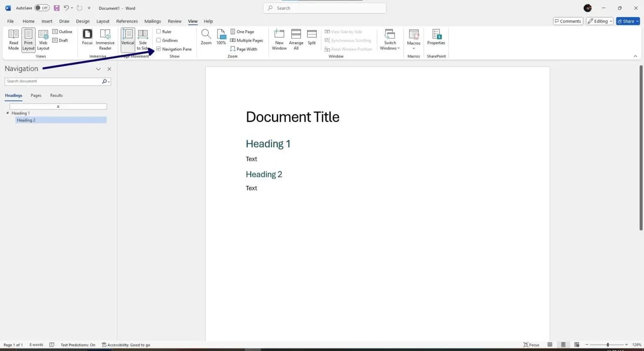The image size is (644, 351).
Task: Switch to Results tab in Navigation pane
Action: 56,95
